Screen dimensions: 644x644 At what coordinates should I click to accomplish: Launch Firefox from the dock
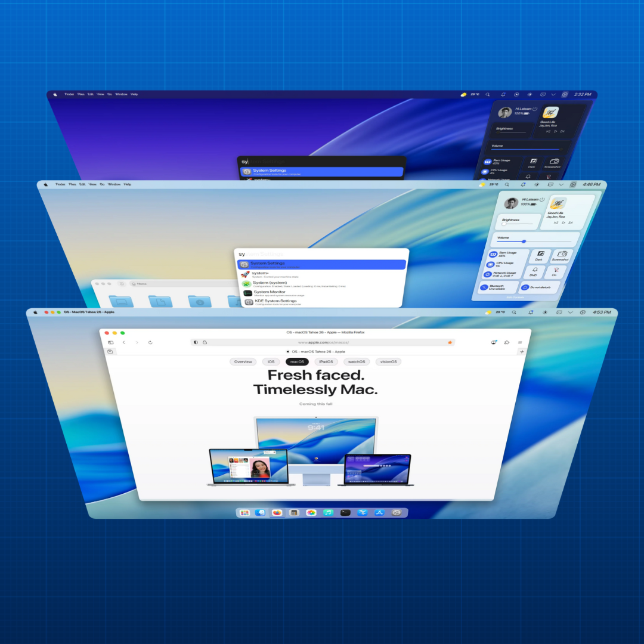point(277,513)
